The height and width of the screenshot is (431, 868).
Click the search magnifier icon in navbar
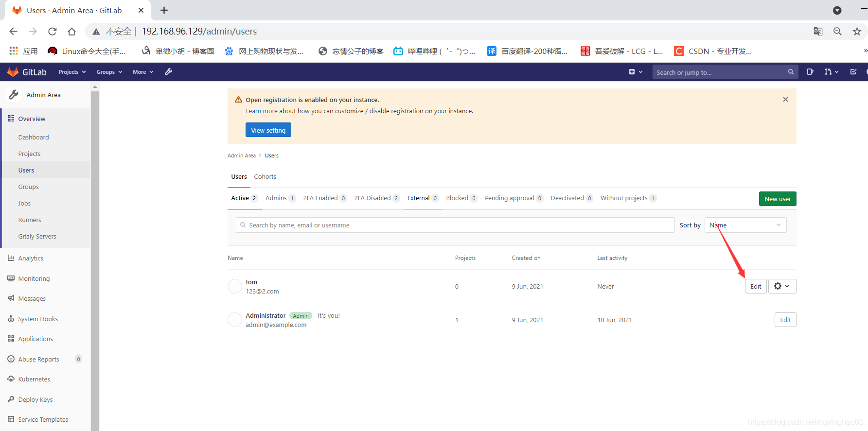click(791, 72)
